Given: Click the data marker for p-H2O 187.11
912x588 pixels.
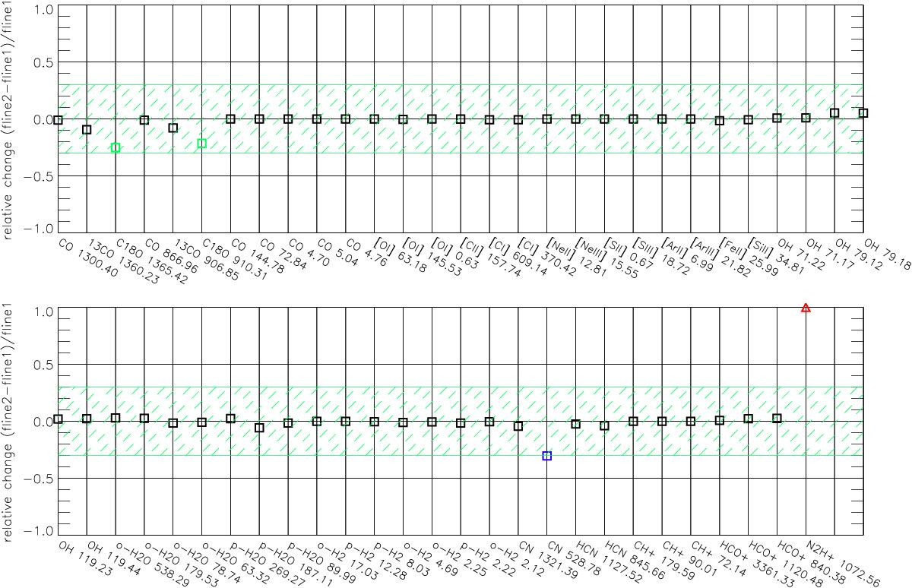Looking at the screenshot, I should (259, 428).
